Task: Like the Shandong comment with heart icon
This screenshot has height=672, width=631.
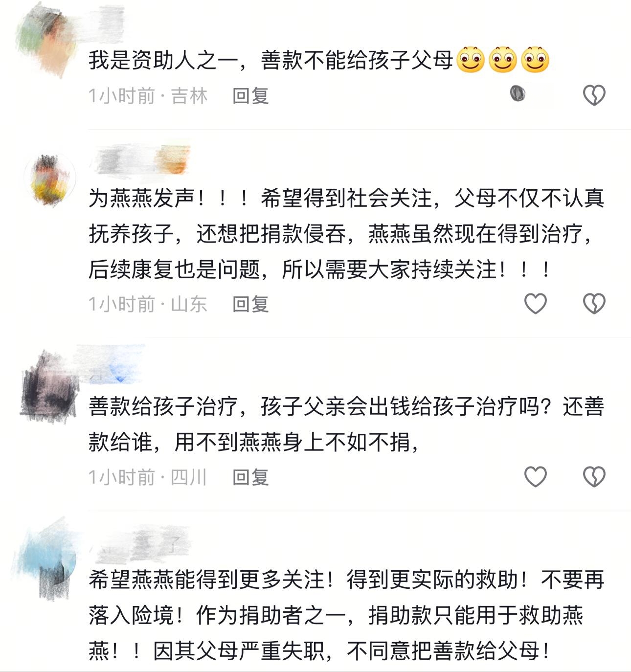Action: [535, 304]
